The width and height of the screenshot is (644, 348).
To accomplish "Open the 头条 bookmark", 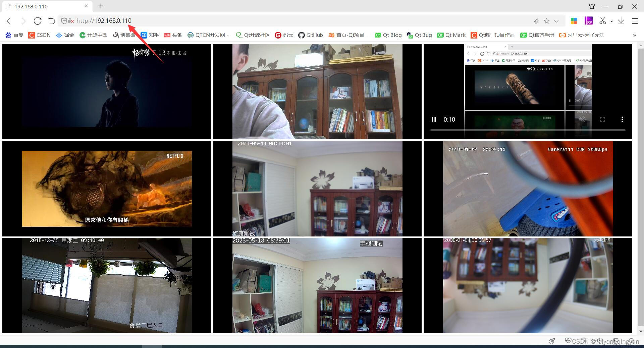I will (x=173, y=35).
